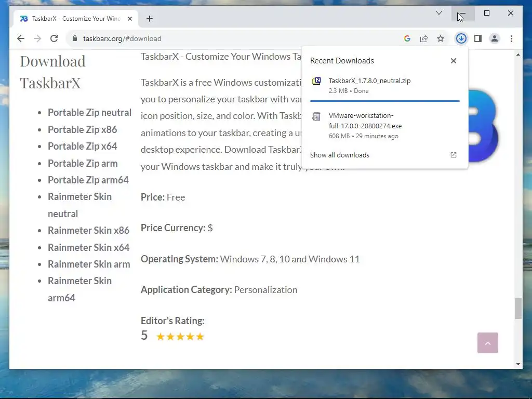Click the Download TaskbarX heading
The height and width of the screenshot is (399, 532).
click(x=53, y=72)
